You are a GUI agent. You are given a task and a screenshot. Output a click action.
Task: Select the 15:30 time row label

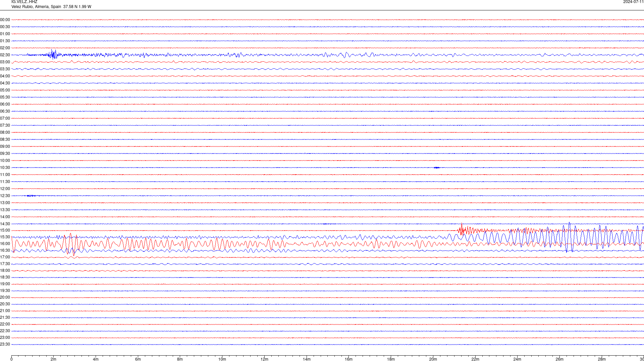[5, 237]
